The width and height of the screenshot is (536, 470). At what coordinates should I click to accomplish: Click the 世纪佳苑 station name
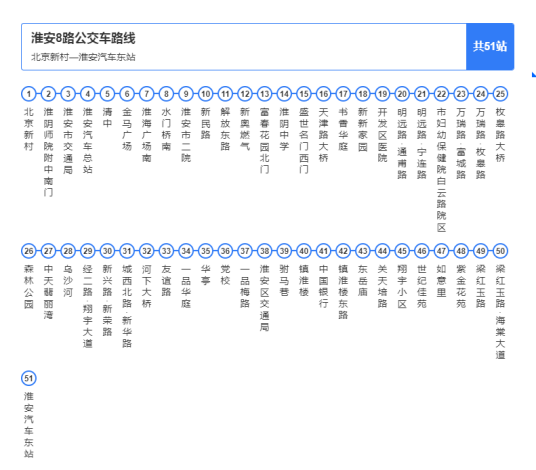(x=422, y=286)
